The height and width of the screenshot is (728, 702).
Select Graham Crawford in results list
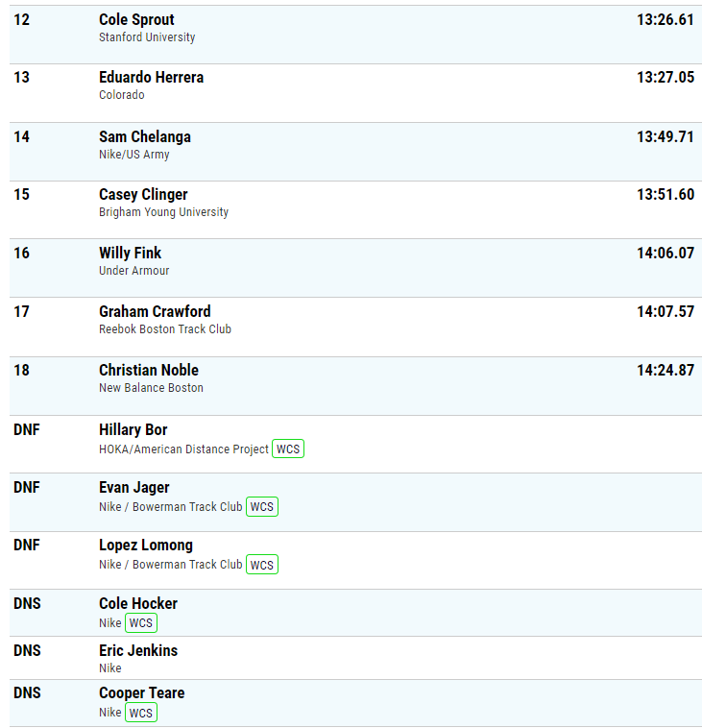coord(155,311)
